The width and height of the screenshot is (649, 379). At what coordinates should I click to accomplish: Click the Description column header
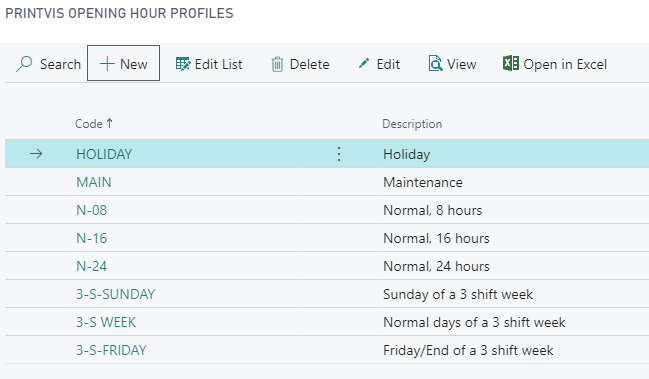pos(412,124)
